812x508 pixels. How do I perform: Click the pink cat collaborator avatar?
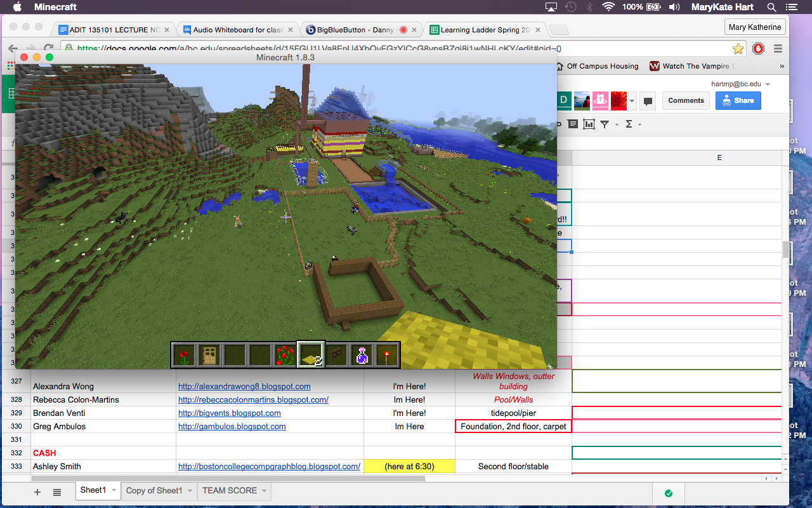[600, 100]
